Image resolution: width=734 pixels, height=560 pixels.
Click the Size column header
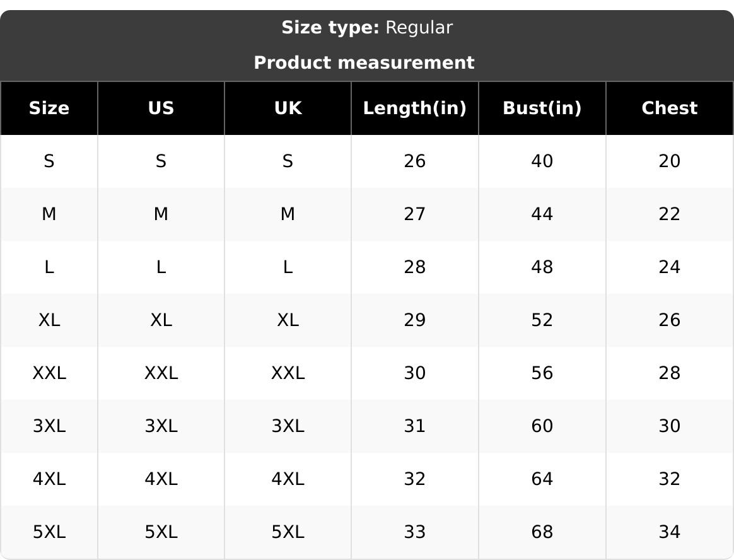pos(49,108)
